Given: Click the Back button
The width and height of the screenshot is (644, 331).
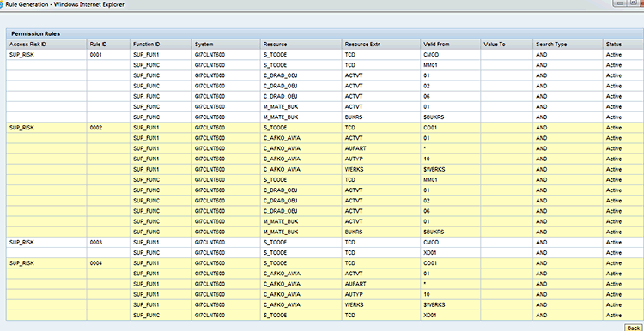Looking at the screenshot, I should [634, 328].
